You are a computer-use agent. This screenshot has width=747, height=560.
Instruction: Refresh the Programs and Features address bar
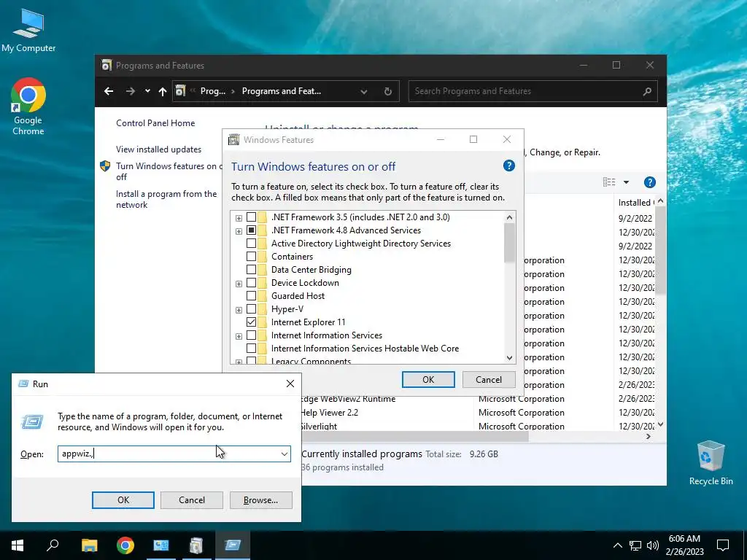[388, 91]
